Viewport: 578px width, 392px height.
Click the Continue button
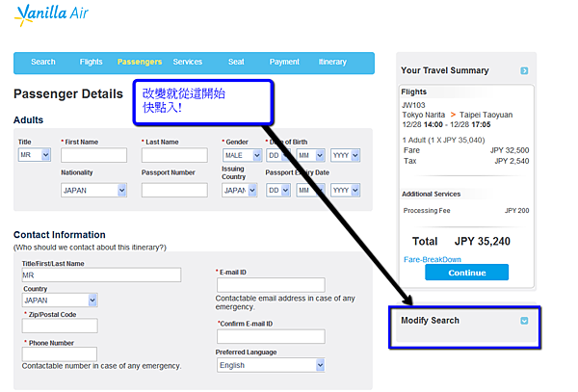click(466, 273)
